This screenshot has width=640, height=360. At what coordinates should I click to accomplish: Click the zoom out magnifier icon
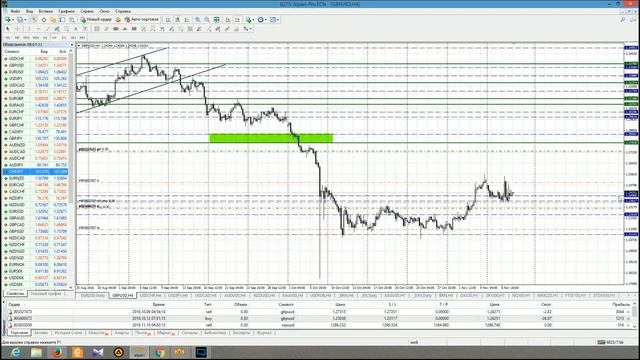207,20
